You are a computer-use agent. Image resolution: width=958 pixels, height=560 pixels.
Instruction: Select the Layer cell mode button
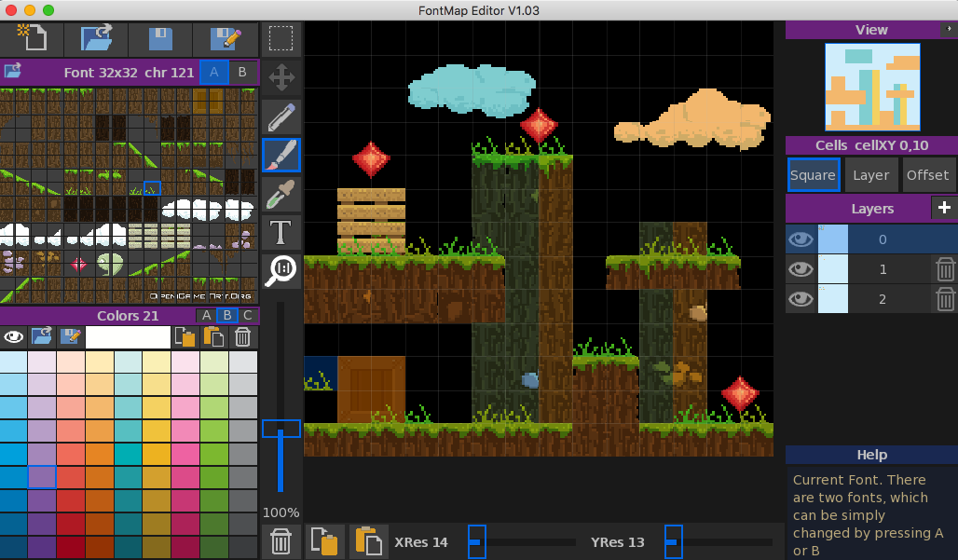(870, 174)
